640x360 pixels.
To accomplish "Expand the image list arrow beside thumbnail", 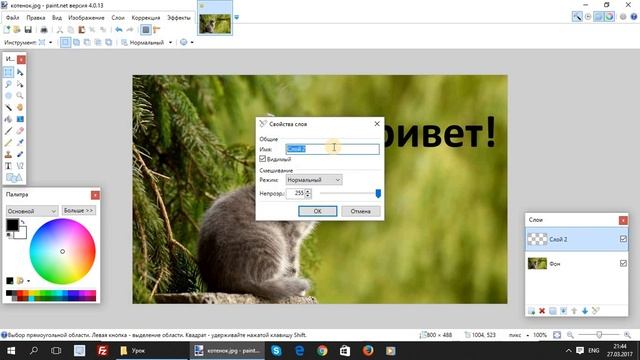I will click(x=237, y=18).
